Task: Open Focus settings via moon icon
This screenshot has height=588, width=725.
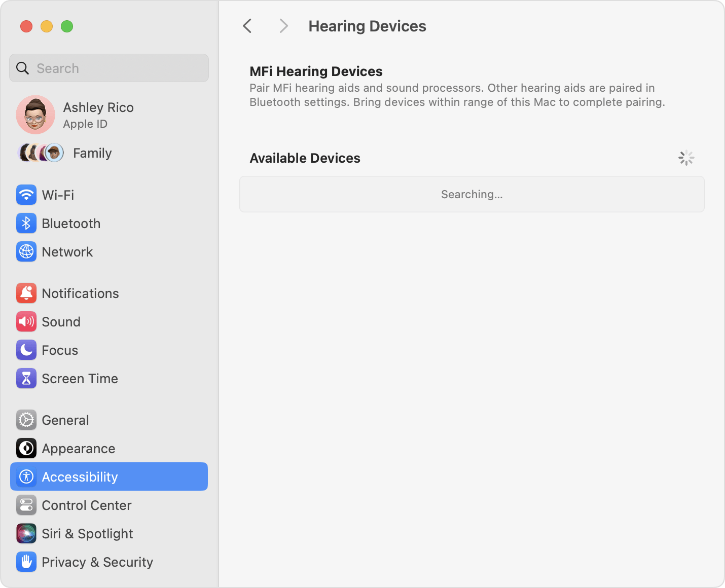Action: 26,350
